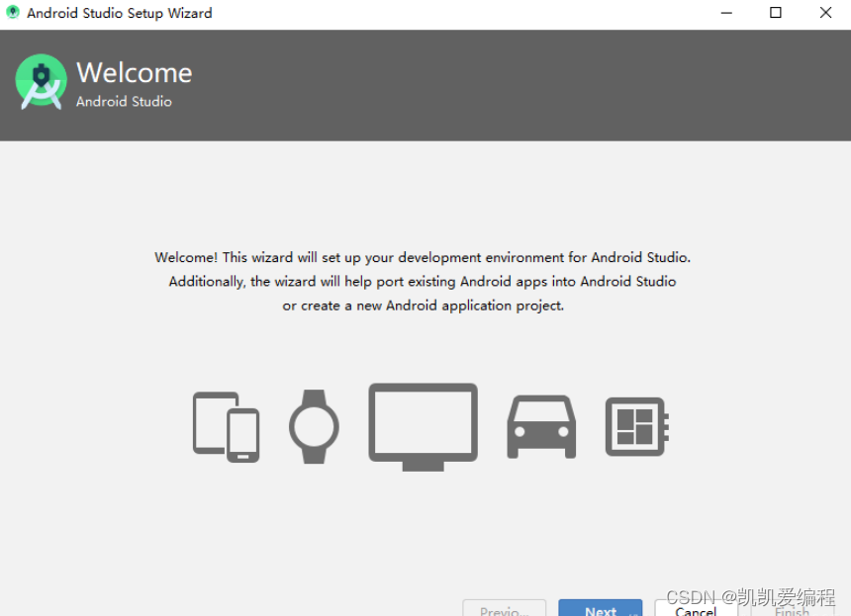Click the Welcome heading text
This screenshot has height=616, width=851.
pyautogui.click(x=134, y=72)
